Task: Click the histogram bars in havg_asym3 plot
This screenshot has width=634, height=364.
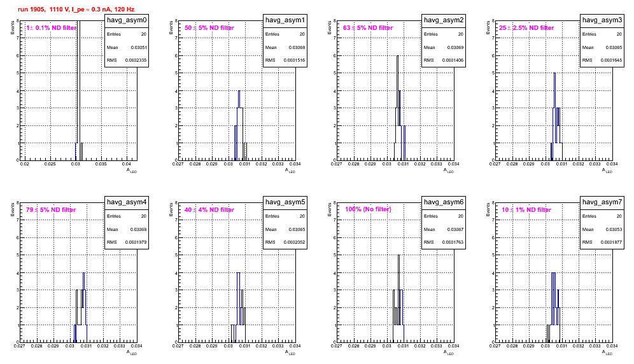Action: tap(556, 116)
